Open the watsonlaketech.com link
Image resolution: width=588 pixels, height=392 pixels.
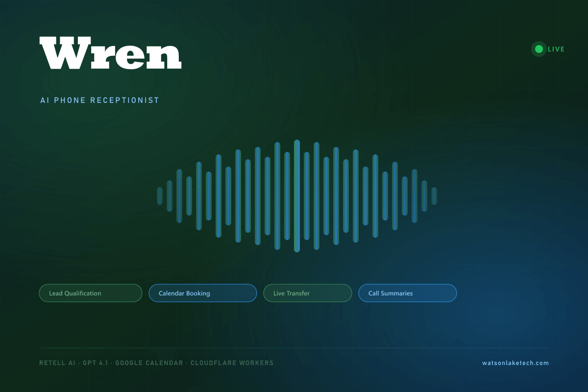point(515,363)
